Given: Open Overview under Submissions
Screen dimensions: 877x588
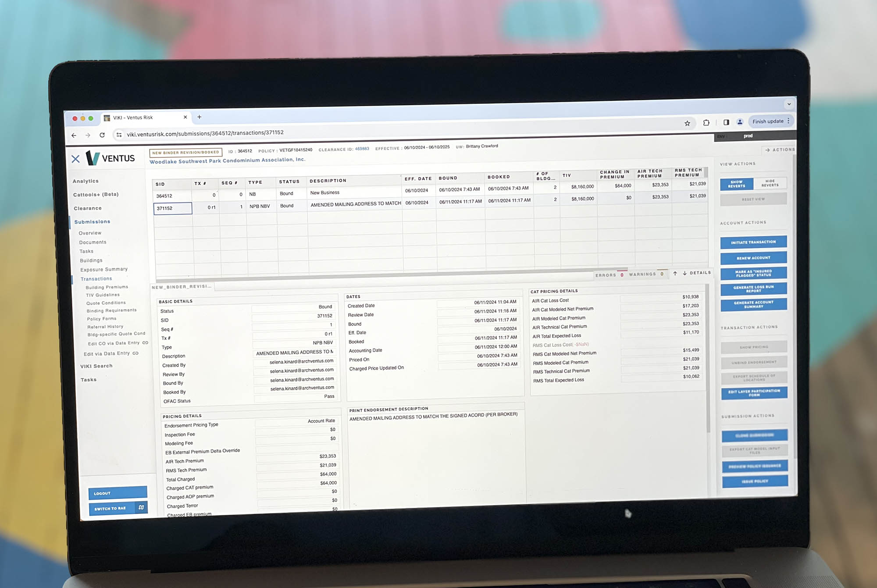Looking at the screenshot, I should click(x=90, y=233).
